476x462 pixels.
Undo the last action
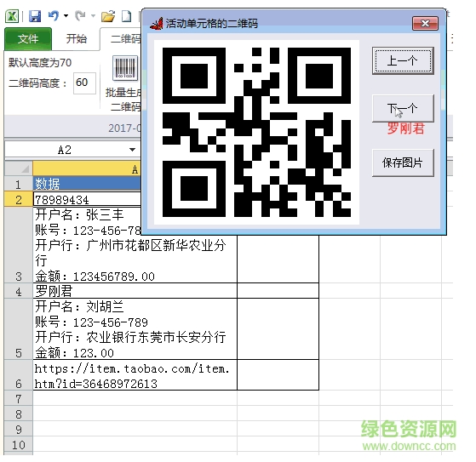point(54,15)
